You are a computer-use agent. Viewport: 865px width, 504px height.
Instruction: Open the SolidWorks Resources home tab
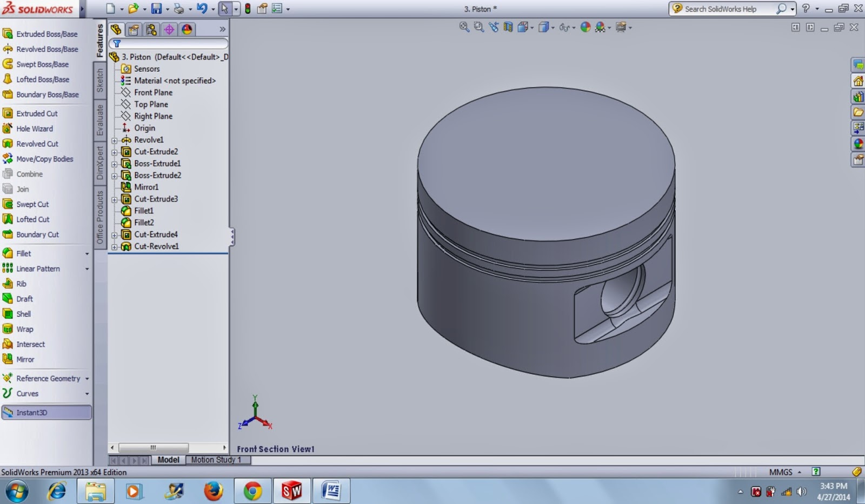coord(858,81)
